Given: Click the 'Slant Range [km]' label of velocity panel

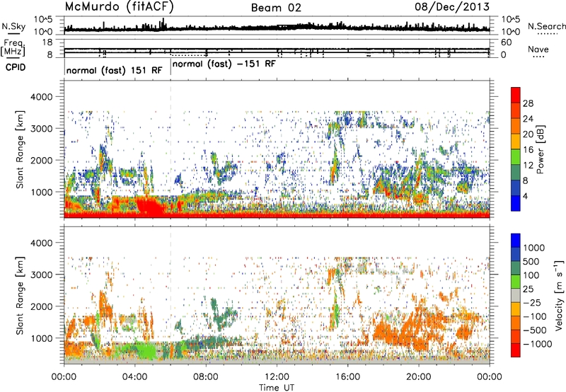Looking at the screenshot, I should (x=20, y=295).
